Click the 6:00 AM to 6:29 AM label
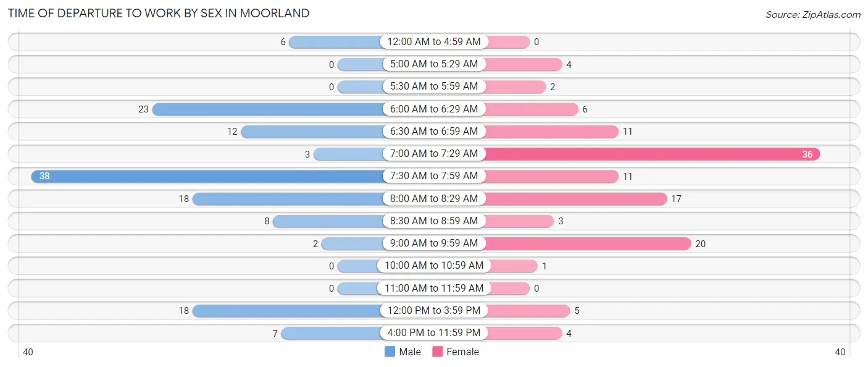 (434, 109)
